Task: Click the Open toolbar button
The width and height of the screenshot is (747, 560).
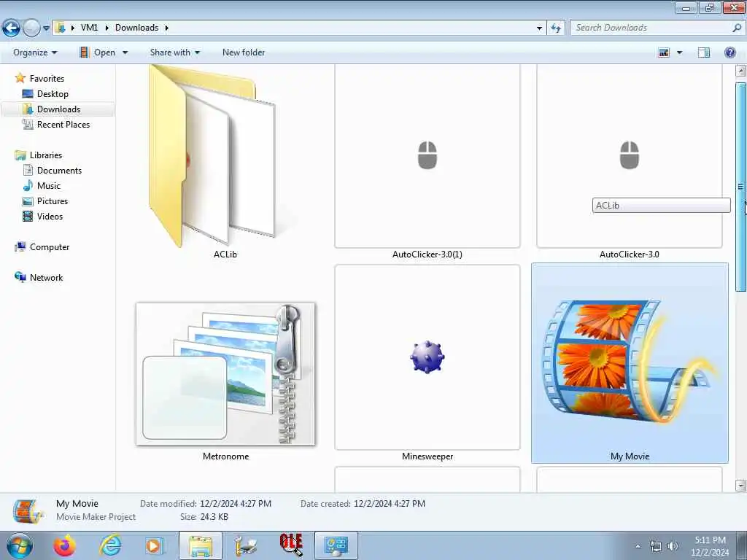Action: (98, 52)
